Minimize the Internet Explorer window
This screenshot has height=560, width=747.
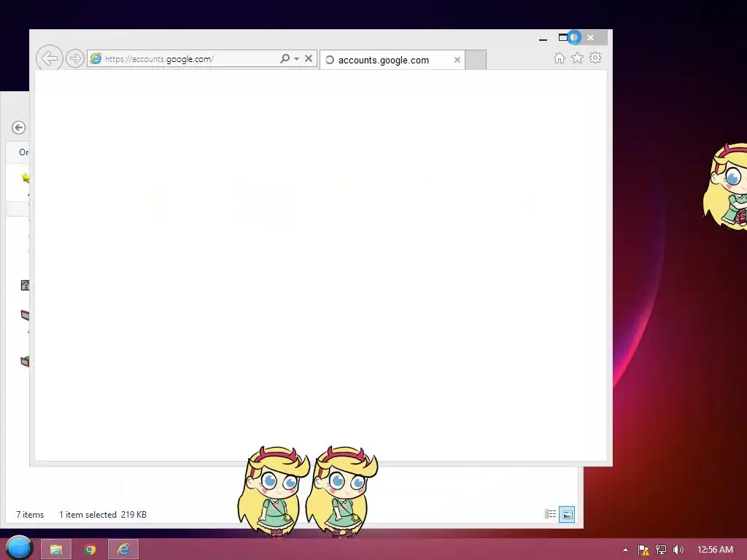[x=543, y=38]
